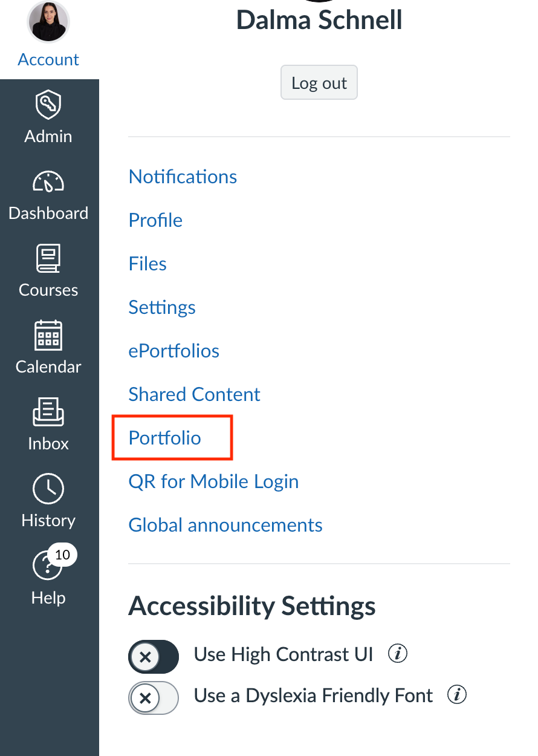Show recent History clock icon
Viewport: 538px width, 756px height.
click(48, 489)
